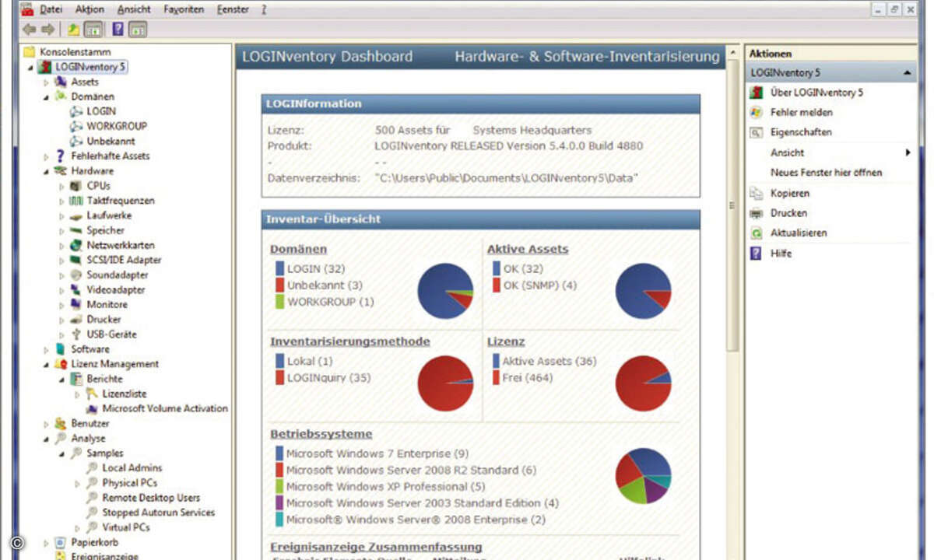934x560 pixels.
Task: Collapse the Analyse tree node
Action: 46,439
